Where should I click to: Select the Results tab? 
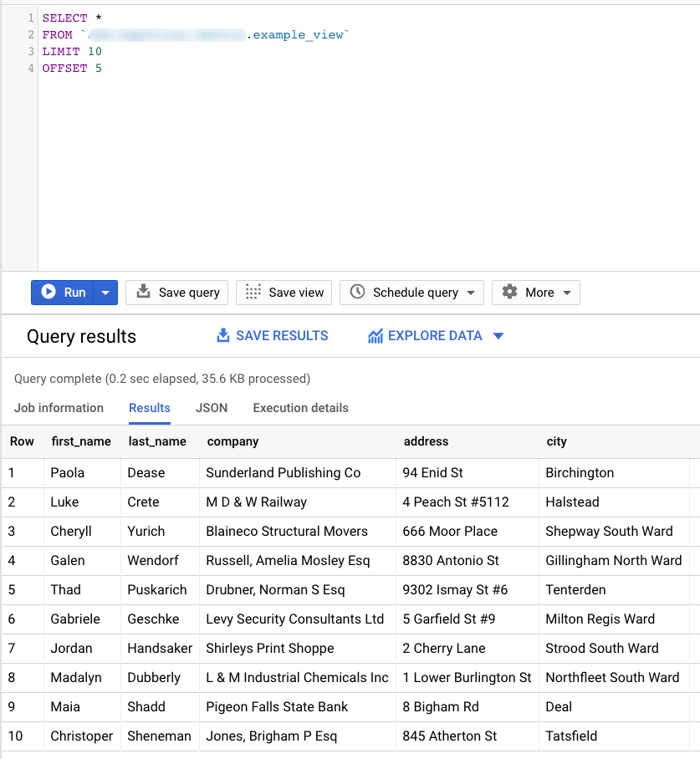(149, 408)
